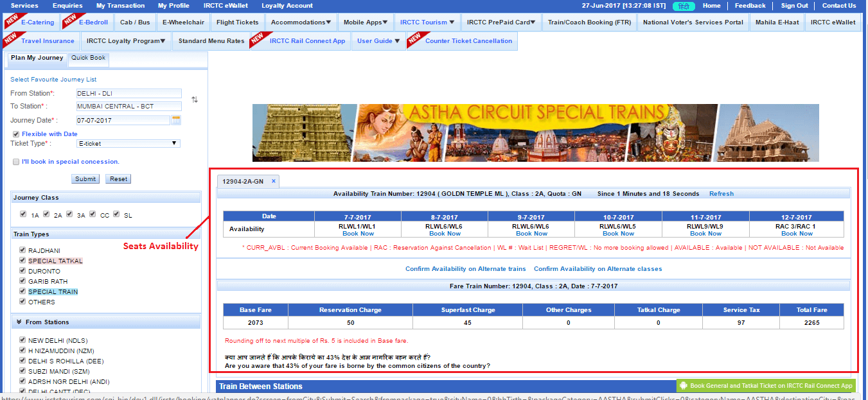Viewport: 868px width, 400px height.
Task: Swap From and To stations icon
Action: [x=195, y=100]
